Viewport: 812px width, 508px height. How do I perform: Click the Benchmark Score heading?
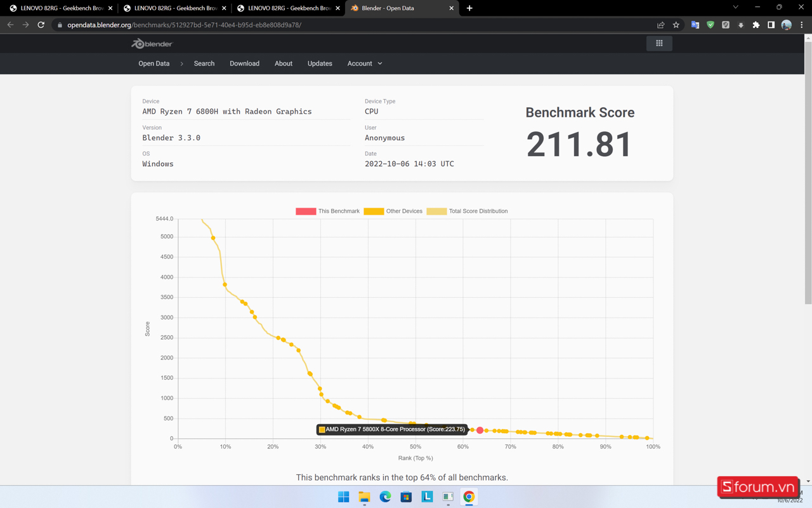580,112
